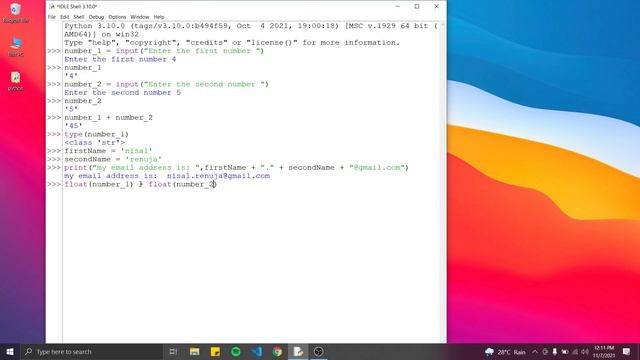Open OBS Studio from the taskbar
This screenshot has width=640, height=360.
[x=319, y=351]
